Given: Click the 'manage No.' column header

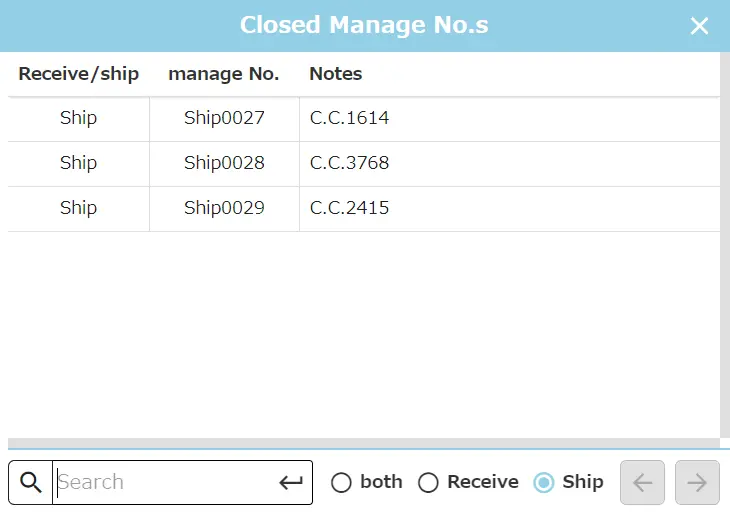Looking at the screenshot, I should tap(224, 74).
